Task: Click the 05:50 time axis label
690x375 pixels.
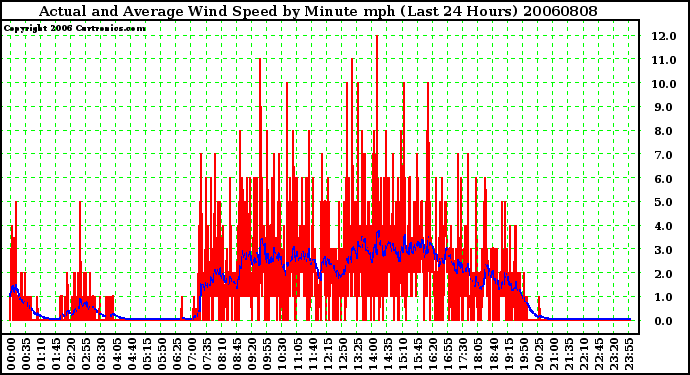Action: [161, 354]
